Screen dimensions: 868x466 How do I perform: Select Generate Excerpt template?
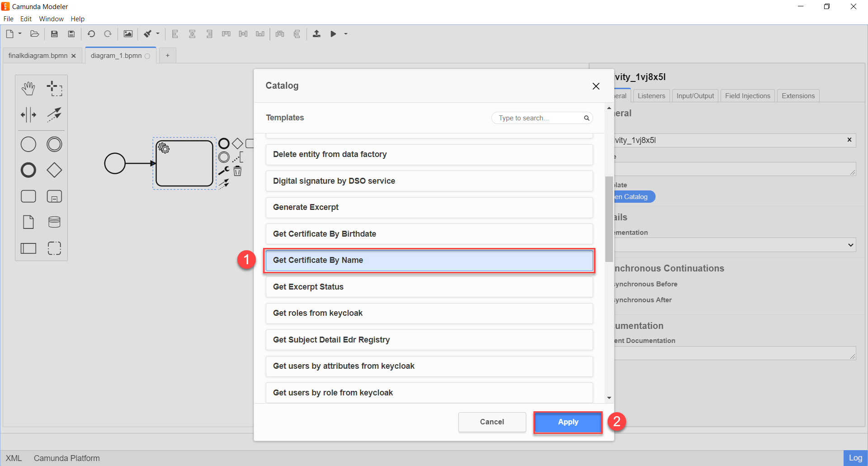429,208
